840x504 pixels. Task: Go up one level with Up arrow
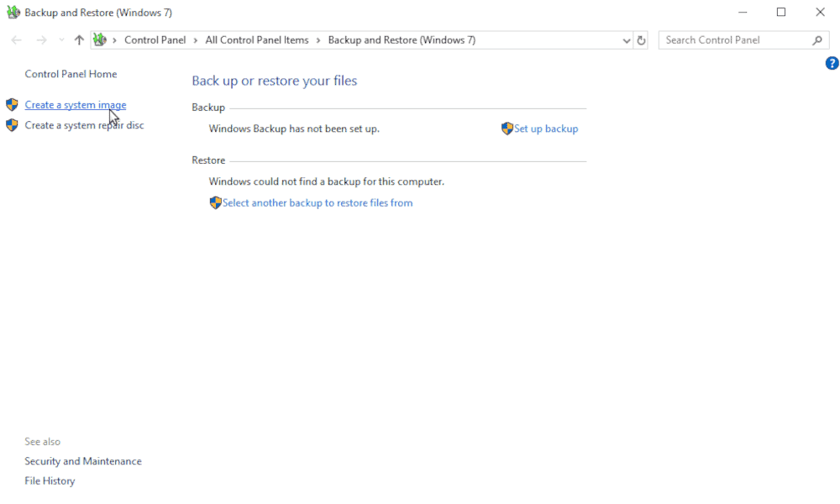79,40
